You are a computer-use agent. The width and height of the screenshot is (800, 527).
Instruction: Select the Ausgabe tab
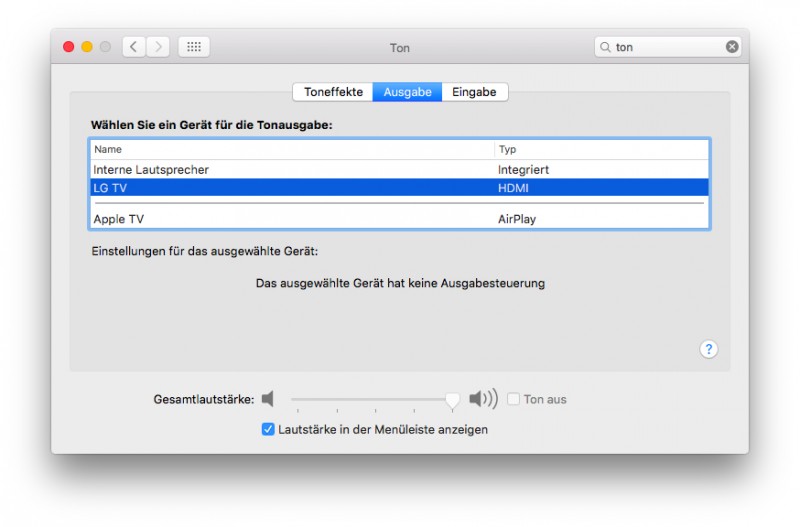(x=407, y=92)
